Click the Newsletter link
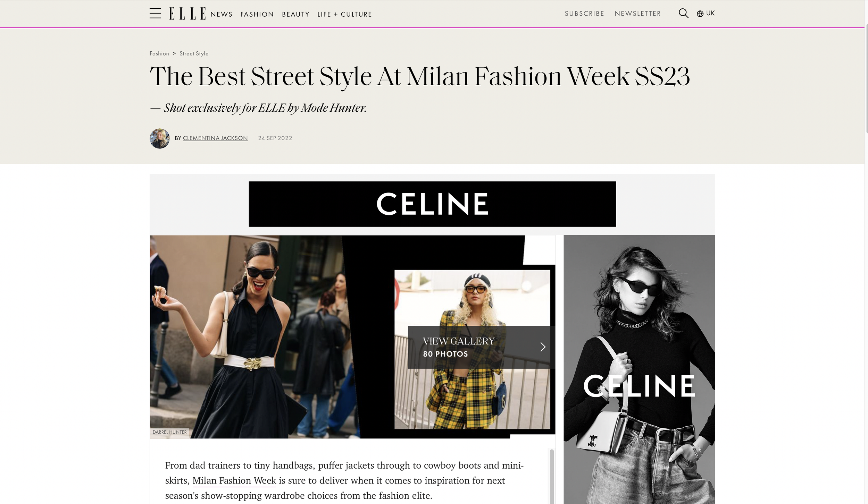The image size is (868, 504). pyautogui.click(x=638, y=14)
